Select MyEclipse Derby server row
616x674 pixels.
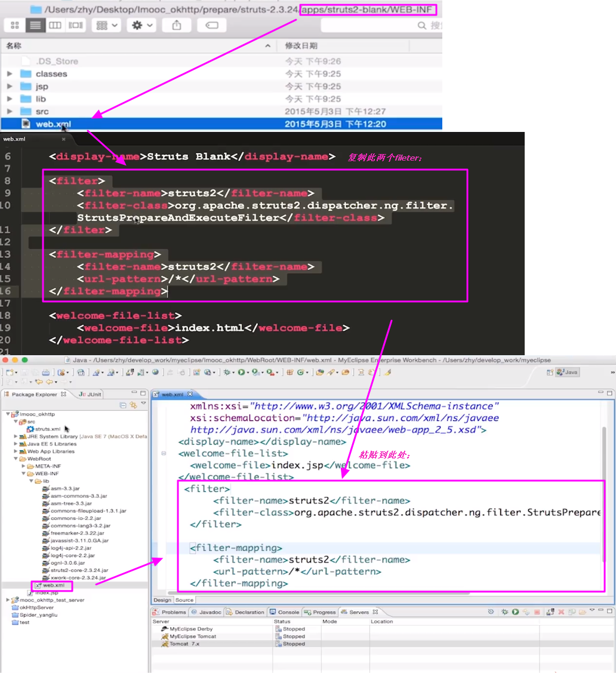(x=383, y=629)
